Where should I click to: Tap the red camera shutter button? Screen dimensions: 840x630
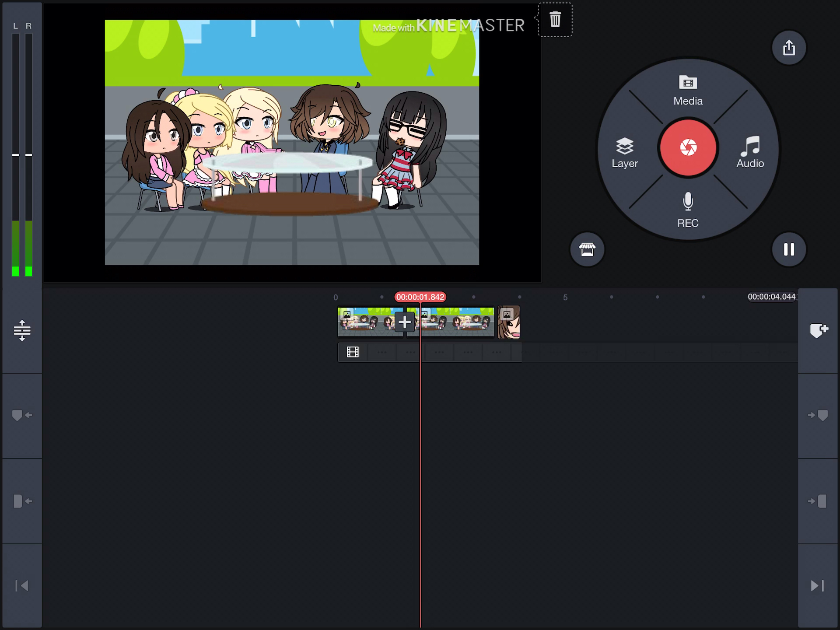pyautogui.click(x=688, y=147)
